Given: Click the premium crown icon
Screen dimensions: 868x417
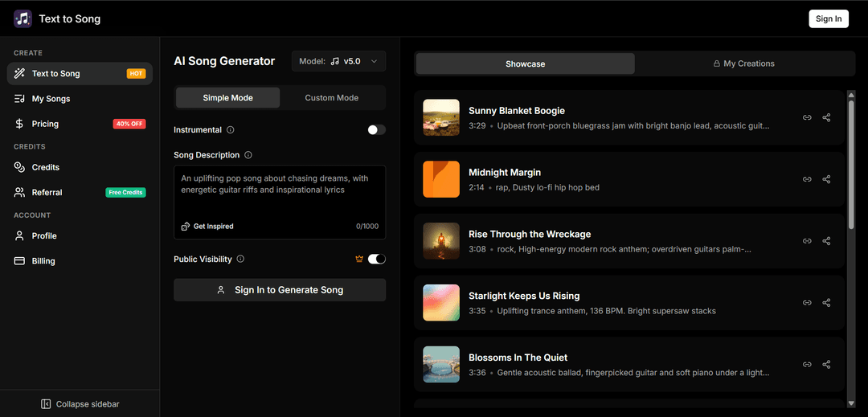Looking at the screenshot, I should click(x=359, y=259).
